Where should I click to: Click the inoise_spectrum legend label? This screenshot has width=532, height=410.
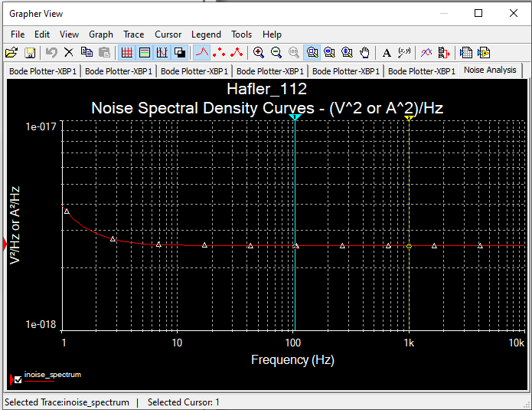(x=53, y=375)
